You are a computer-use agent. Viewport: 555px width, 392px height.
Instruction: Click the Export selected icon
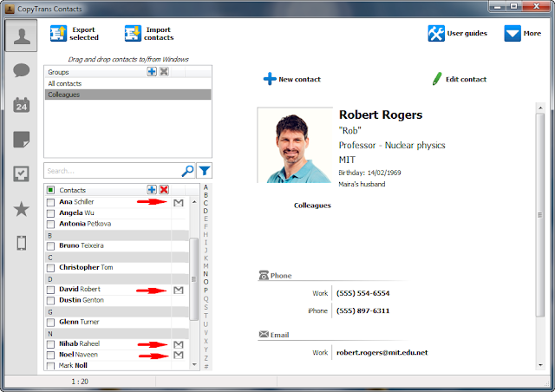tap(58, 34)
